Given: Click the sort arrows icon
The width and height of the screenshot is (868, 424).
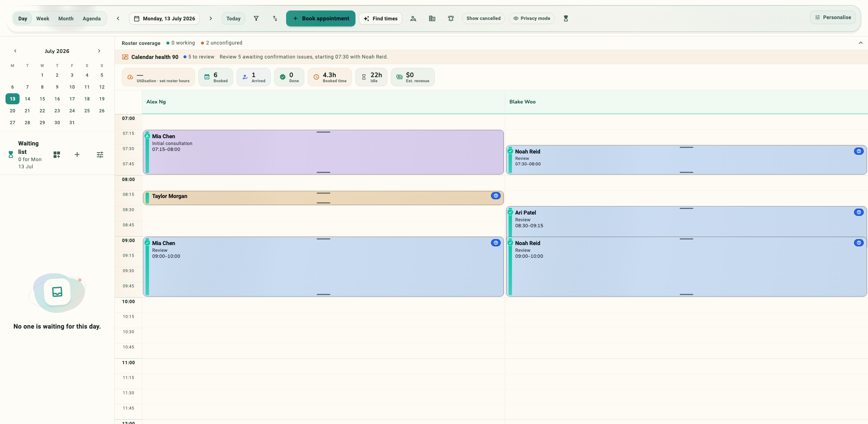Looking at the screenshot, I should (275, 19).
